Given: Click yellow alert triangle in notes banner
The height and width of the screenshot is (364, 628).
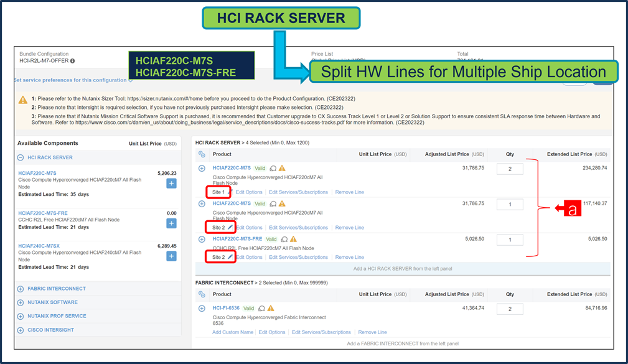Looking at the screenshot, I should coord(23,100).
